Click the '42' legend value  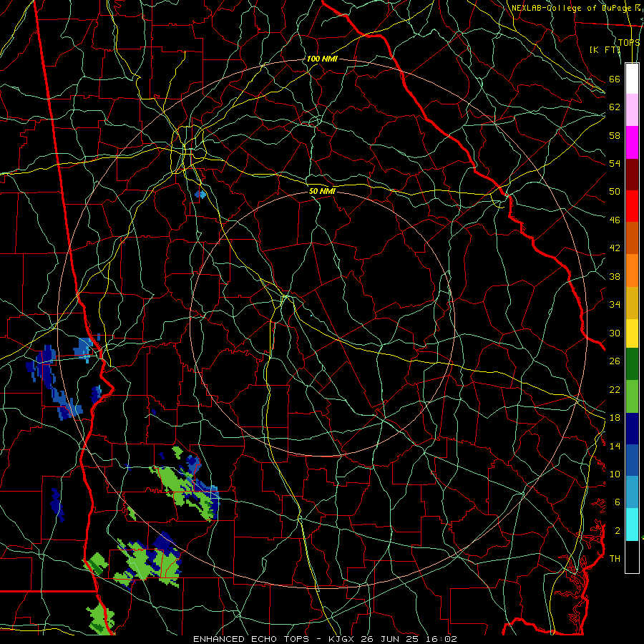pos(615,248)
